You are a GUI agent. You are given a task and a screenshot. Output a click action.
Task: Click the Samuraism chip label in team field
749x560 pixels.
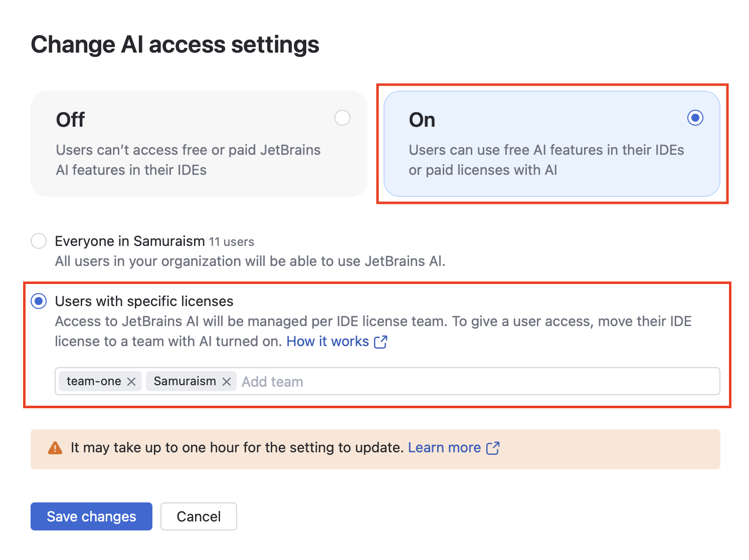[184, 382]
